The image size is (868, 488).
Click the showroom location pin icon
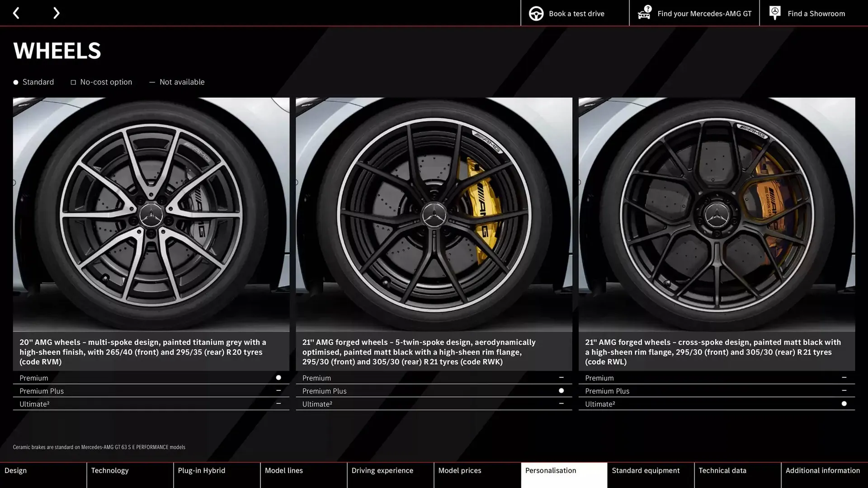[x=775, y=13]
